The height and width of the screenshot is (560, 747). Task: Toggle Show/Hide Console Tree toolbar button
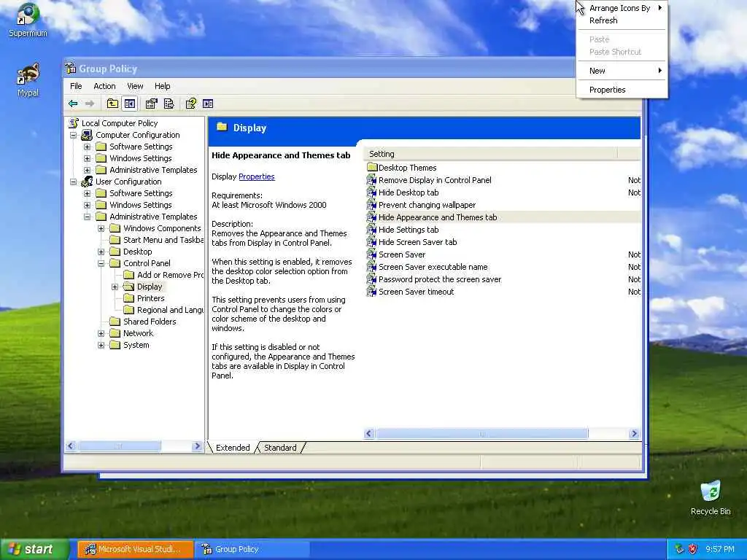point(130,104)
